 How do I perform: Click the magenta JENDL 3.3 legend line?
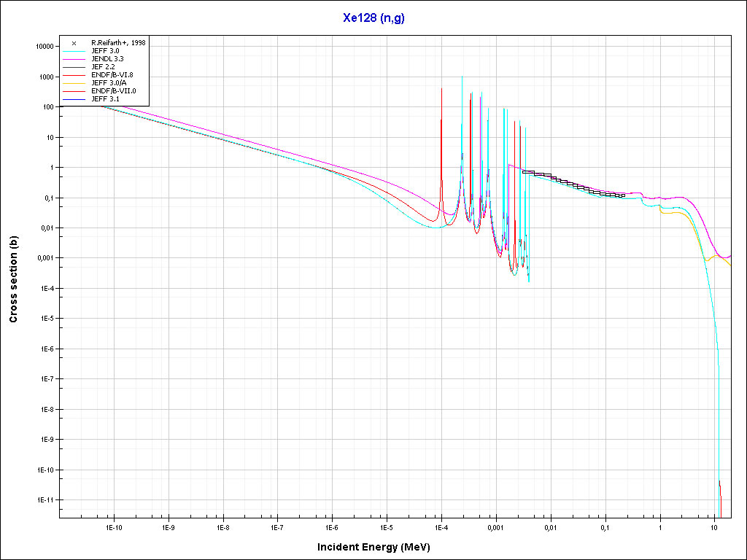(74, 59)
